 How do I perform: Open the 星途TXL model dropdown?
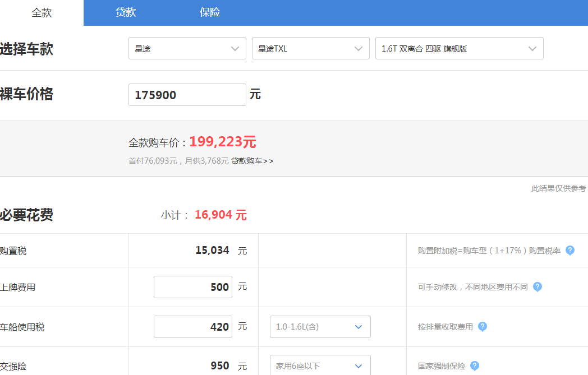point(310,48)
